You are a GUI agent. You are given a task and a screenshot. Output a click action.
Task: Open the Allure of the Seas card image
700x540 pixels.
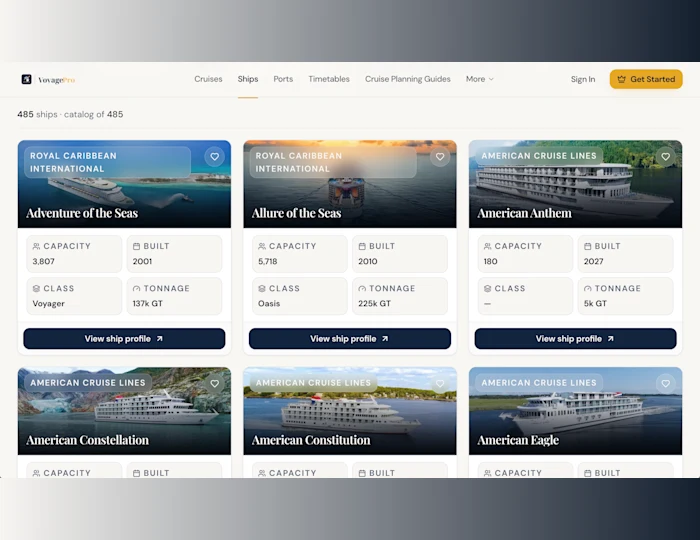(350, 184)
